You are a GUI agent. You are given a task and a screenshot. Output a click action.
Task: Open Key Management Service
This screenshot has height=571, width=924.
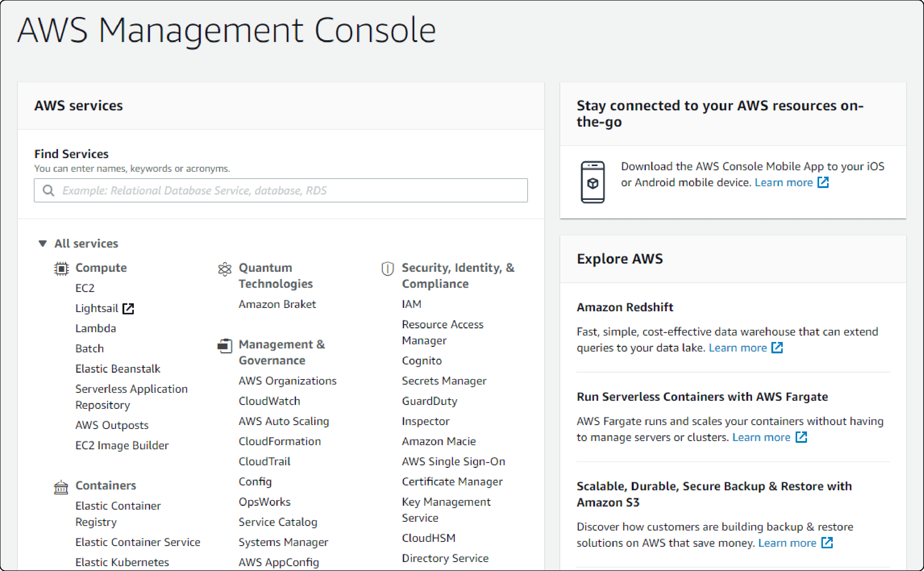pyautogui.click(x=446, y=510)
